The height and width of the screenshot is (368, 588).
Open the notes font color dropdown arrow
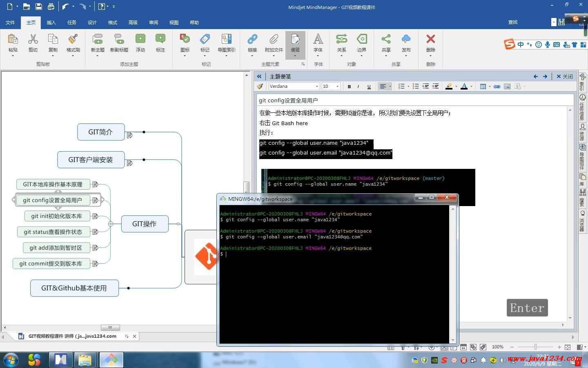click(x=471, y=86)
